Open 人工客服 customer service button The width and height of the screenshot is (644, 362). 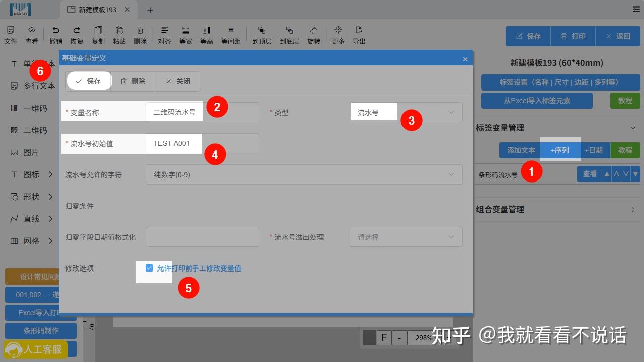35,349
